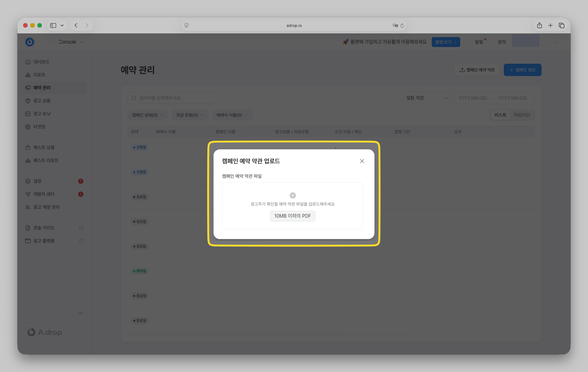Image resolution: width=588 pixels, height=372 pixels.
Task: Select 광고 상품 sidebar item
Action: 42,101
